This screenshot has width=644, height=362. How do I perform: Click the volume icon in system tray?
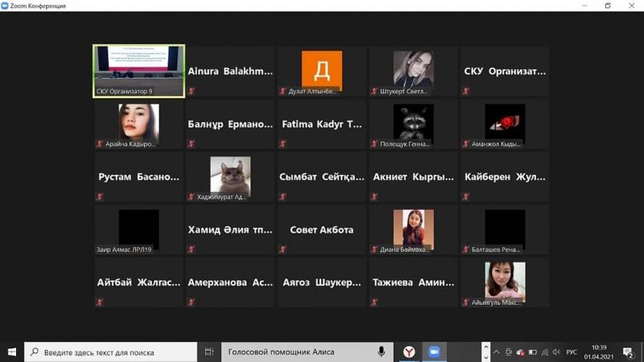[555, 352]
